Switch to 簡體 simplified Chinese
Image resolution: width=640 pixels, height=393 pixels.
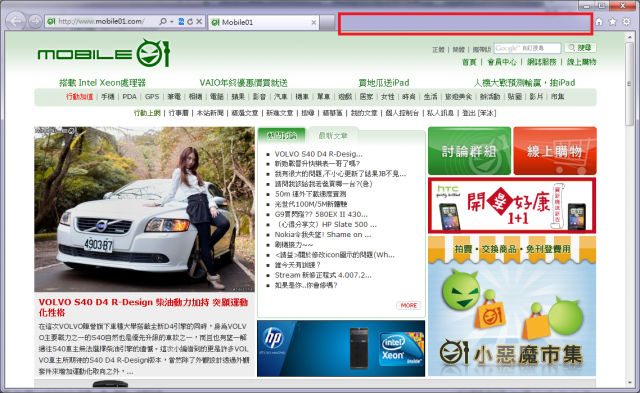458,49
